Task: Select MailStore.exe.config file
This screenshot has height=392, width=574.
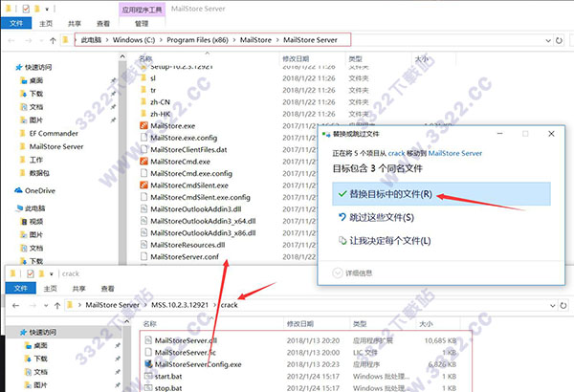Action: pos(184,138)
